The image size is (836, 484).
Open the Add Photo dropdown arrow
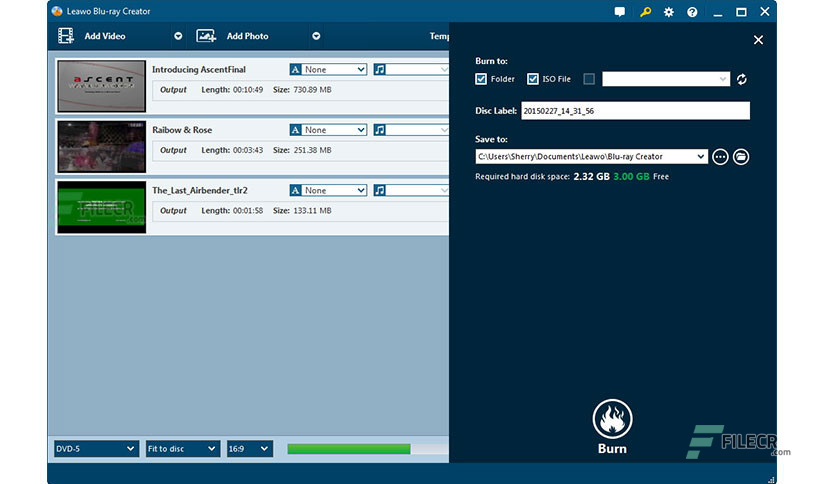coord(316,36)
